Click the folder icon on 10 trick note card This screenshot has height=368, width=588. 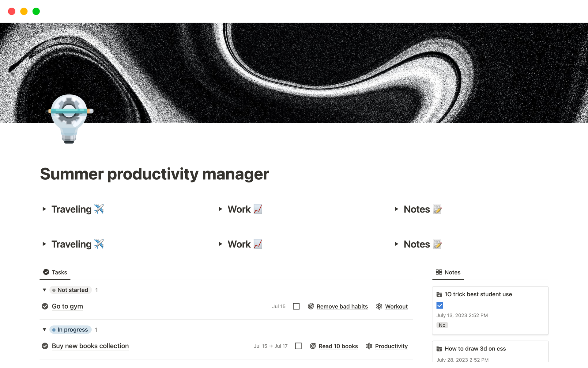(439, 294)
